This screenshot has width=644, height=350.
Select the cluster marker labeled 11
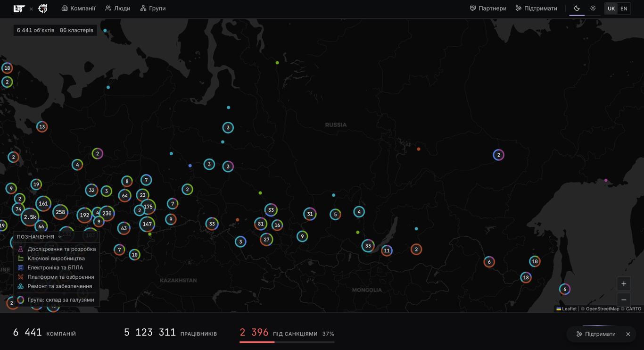pyautogui.click(x=387, y=250)
